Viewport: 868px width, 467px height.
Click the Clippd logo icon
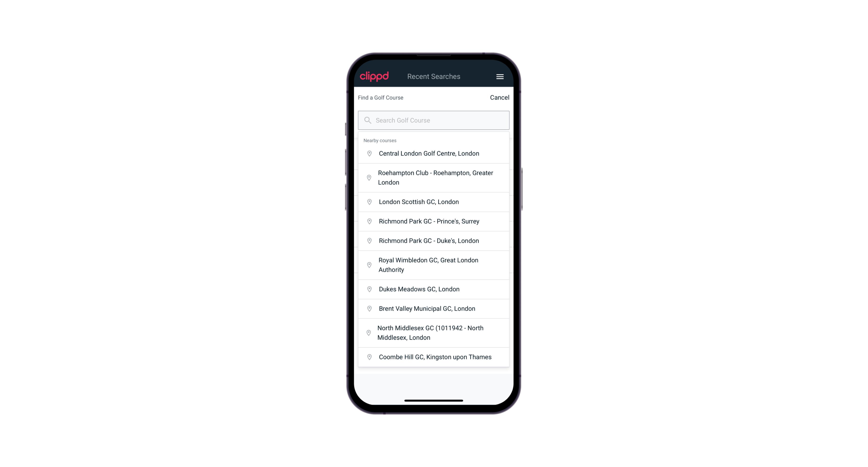coord(374,76)
